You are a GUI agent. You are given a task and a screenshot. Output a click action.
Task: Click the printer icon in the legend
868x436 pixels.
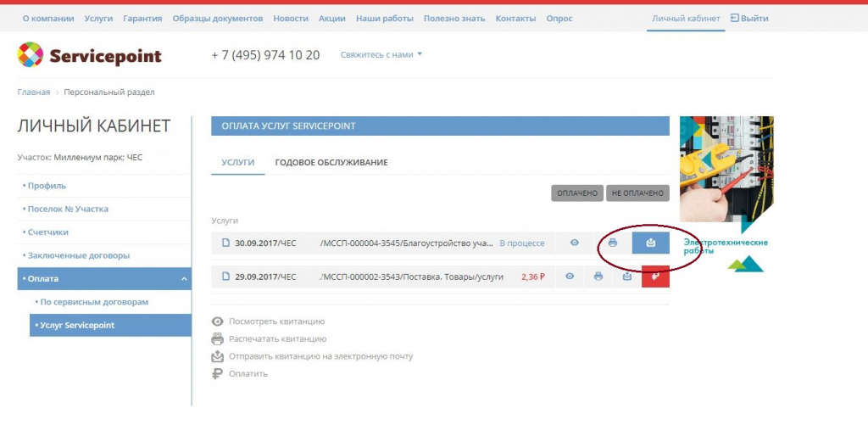click(218, 339)
